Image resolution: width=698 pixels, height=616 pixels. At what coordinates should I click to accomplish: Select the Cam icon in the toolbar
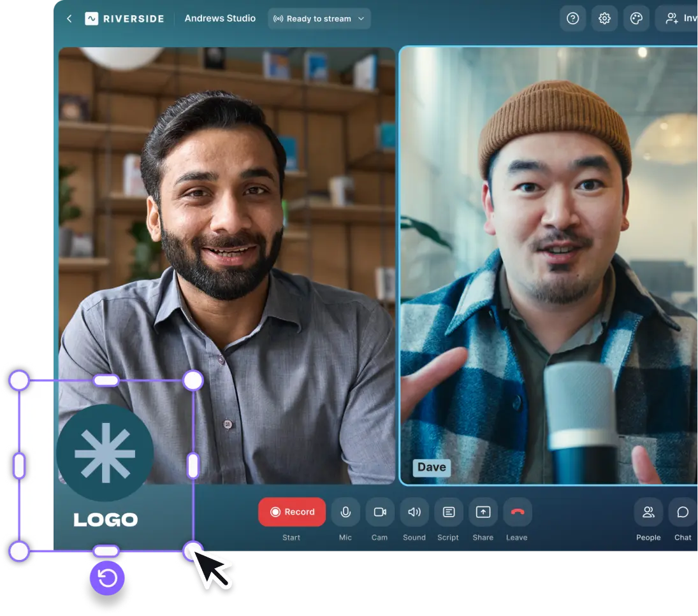click(x=380, y=512)
